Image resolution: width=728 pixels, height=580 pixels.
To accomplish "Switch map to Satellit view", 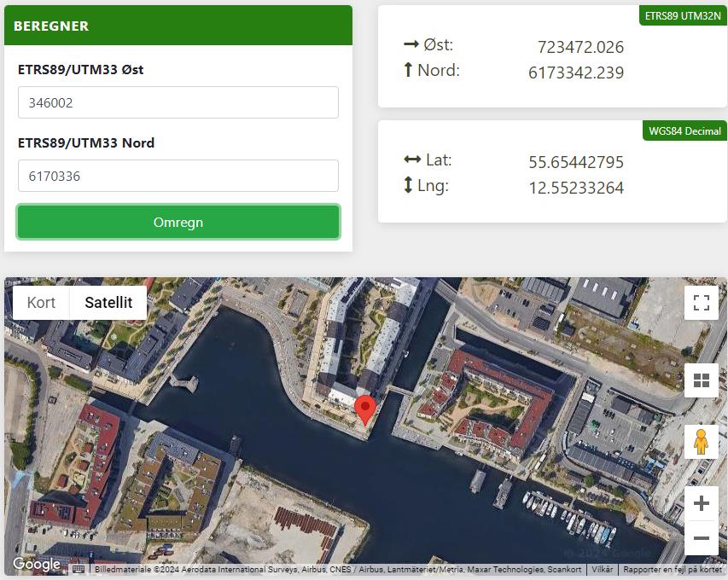I will pyautogui.click(x=108, y=303).
